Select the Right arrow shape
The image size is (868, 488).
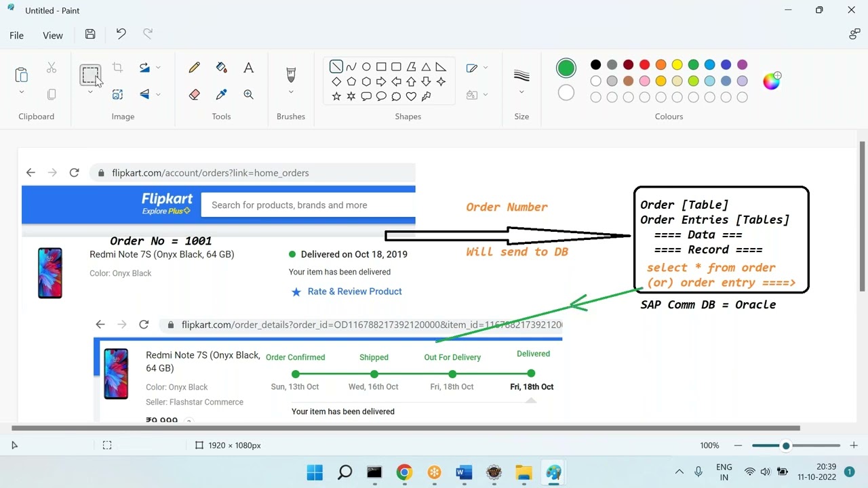(x=381, y=81)
